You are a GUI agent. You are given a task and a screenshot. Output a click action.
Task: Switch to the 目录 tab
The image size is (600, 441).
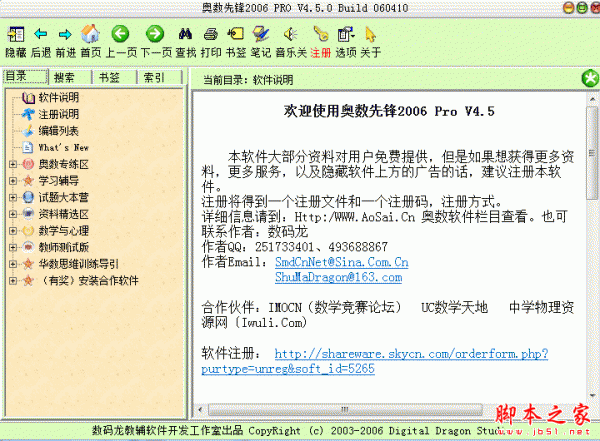point(26,76)
